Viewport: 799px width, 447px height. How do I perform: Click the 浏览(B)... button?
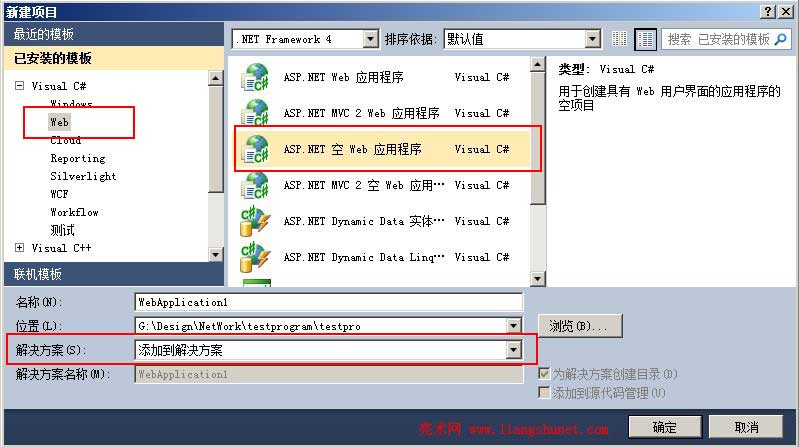click(x=580, y=326)
